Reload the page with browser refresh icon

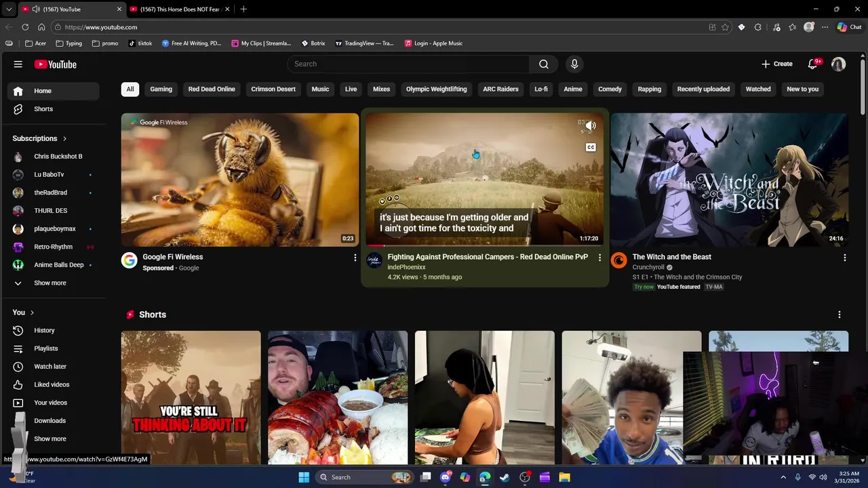pyautogui.click(x=25, y=27)
